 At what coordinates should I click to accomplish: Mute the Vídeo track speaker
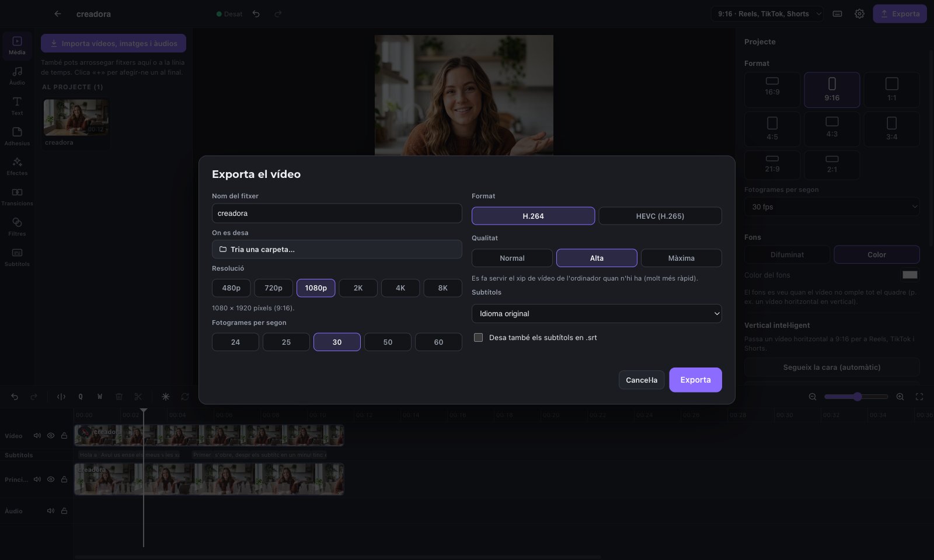pyautogui.click(x=37, y=435)
